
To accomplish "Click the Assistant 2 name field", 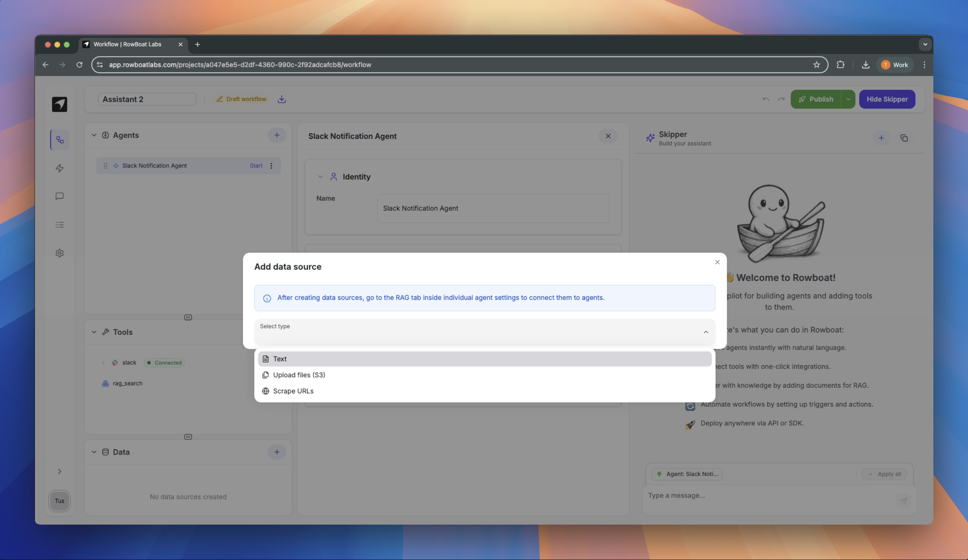I will point(147,99).
